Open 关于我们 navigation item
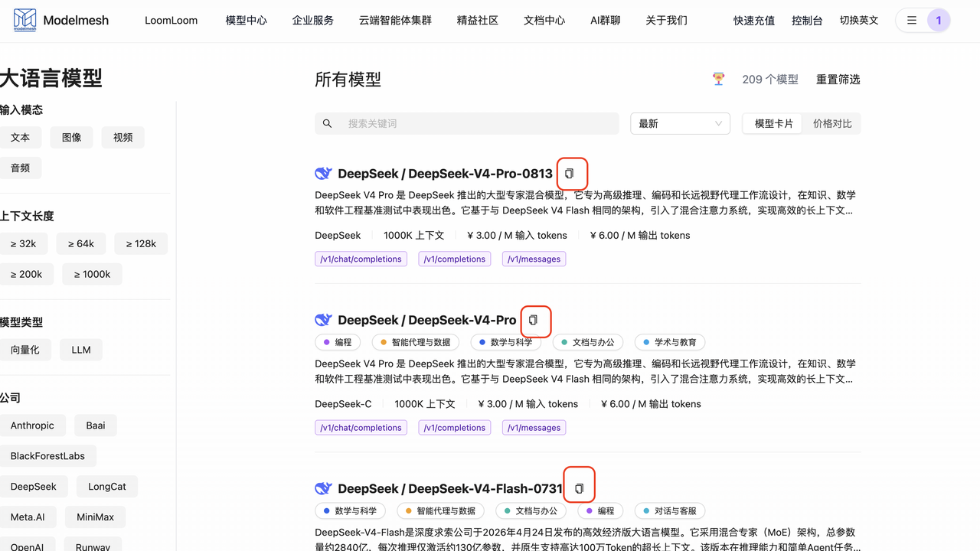 (666, 21)
